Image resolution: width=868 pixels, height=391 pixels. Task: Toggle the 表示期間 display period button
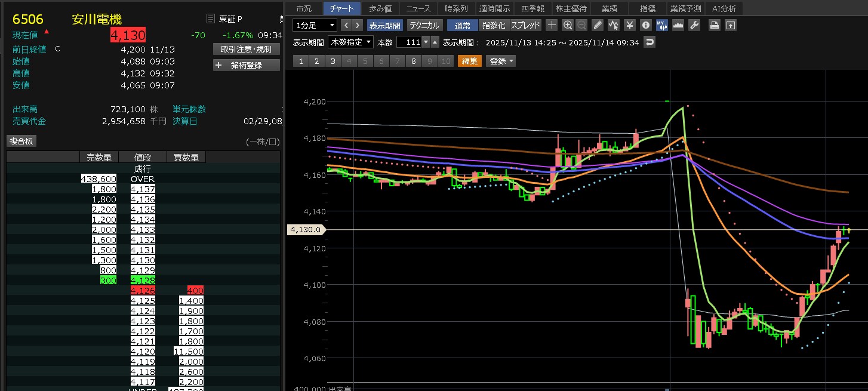pos(385,25)
